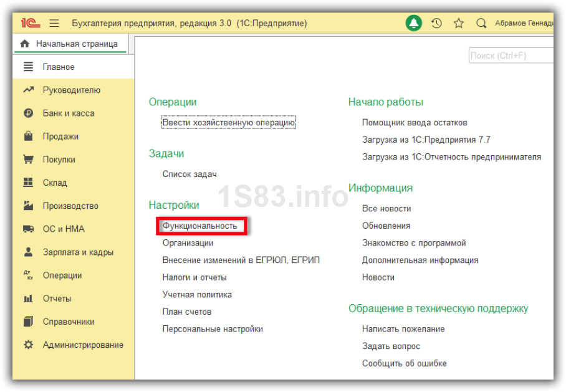566x392 pixels.
Task: Open the history clock icon
Action: coord(436,23)
